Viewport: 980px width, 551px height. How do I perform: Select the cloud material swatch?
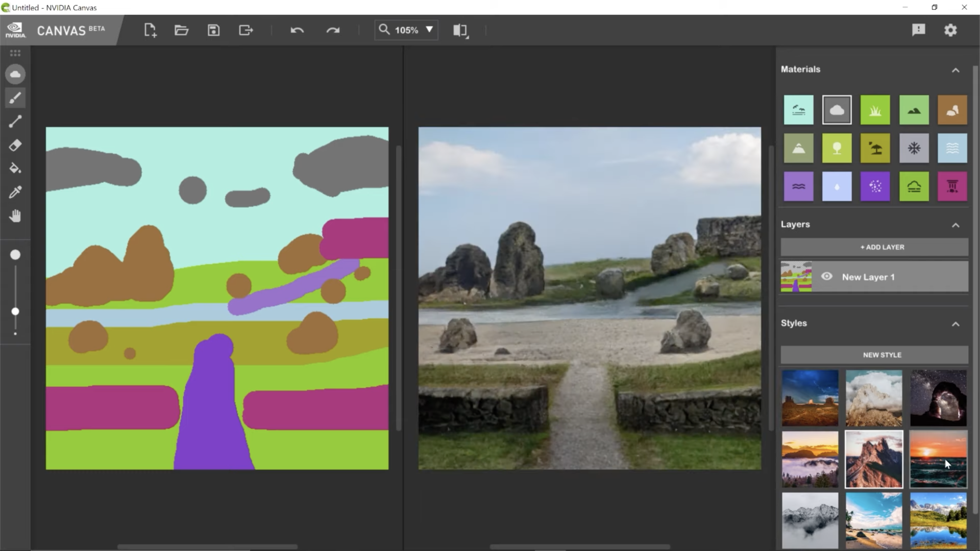(x=836, y=110)
